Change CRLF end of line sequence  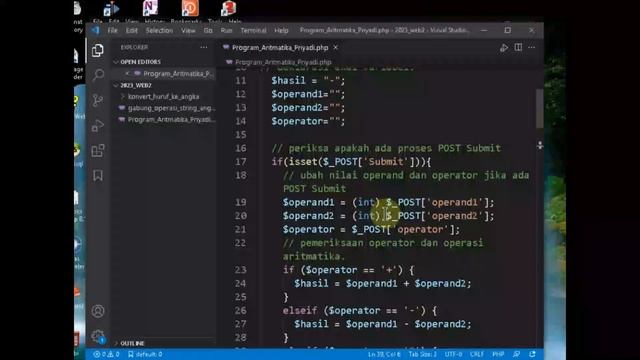[x=476, y=354]
